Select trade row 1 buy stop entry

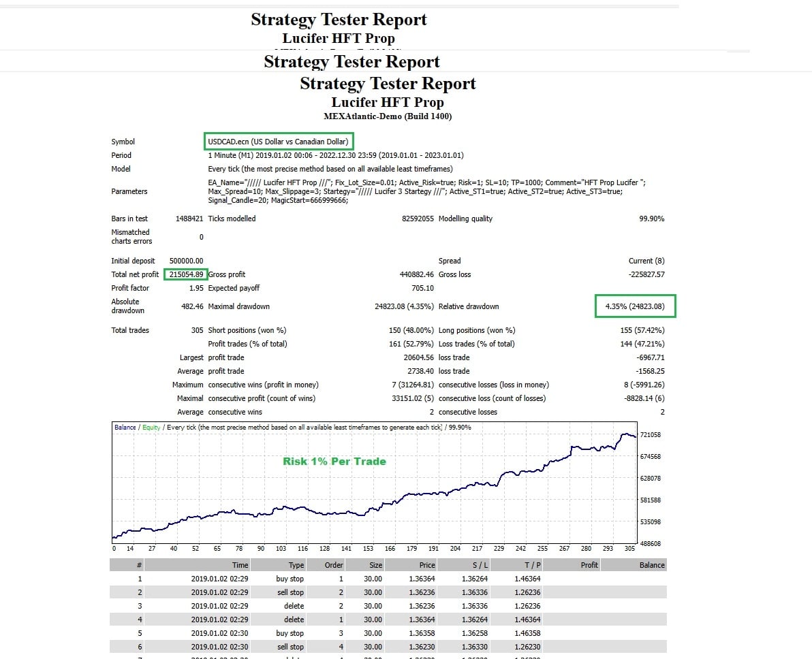tap(388, 579)
